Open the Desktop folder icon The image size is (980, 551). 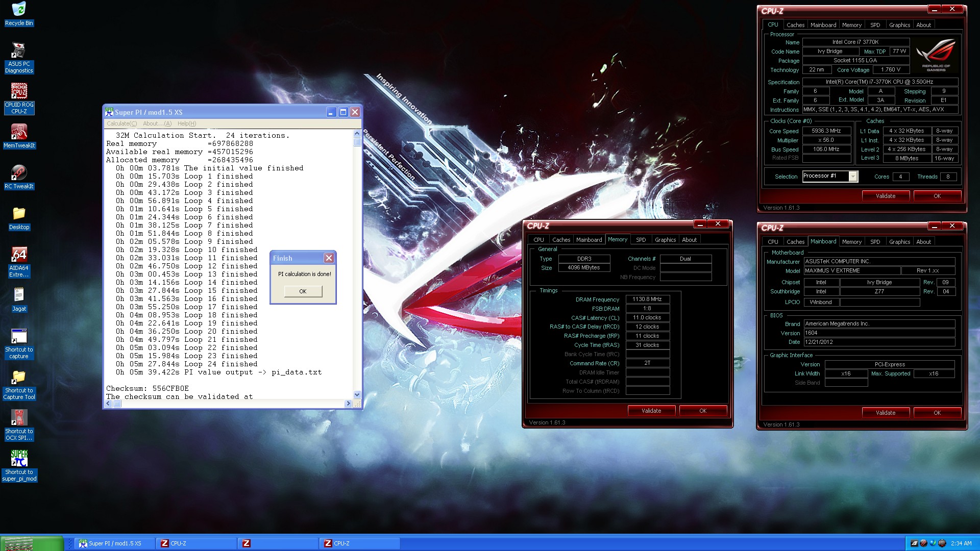coord(19,214)
